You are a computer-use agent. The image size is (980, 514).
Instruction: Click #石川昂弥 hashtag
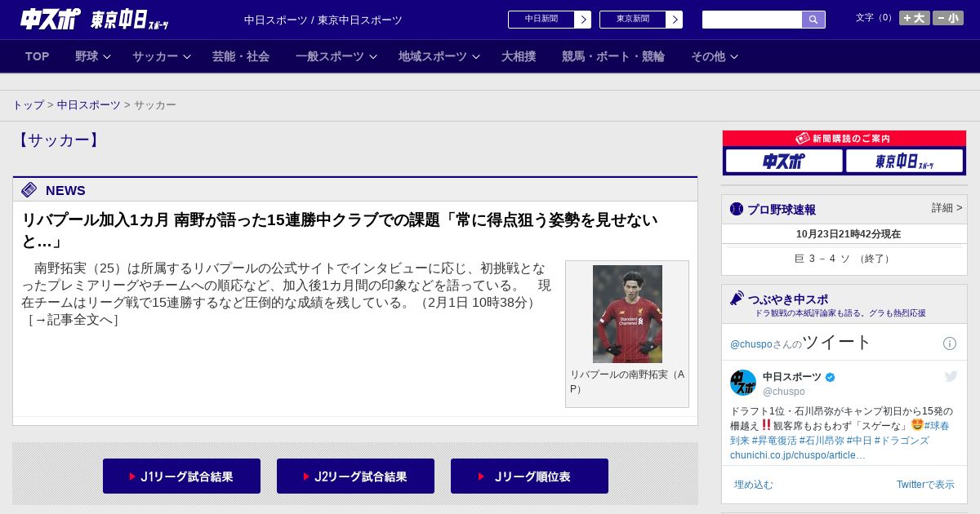point(822,441)
